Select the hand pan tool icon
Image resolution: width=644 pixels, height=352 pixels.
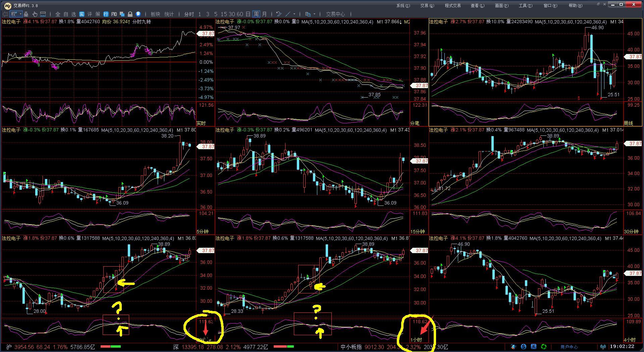[x=35, y=14]
